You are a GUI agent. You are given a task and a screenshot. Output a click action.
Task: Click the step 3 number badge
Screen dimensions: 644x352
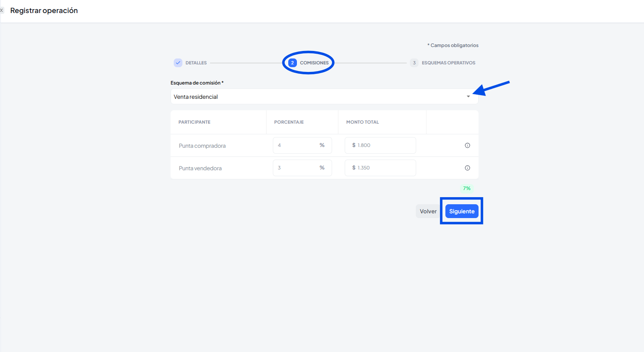(414, 63)
